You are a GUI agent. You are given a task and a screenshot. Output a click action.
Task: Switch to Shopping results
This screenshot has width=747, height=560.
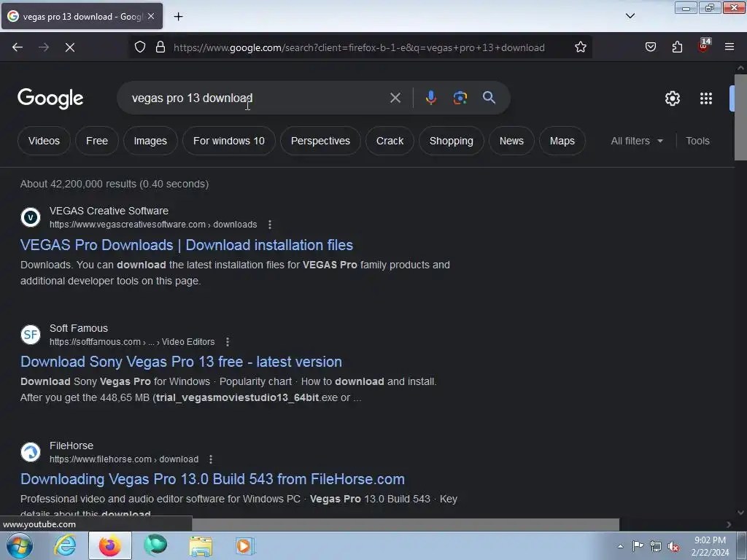point(451,141)
